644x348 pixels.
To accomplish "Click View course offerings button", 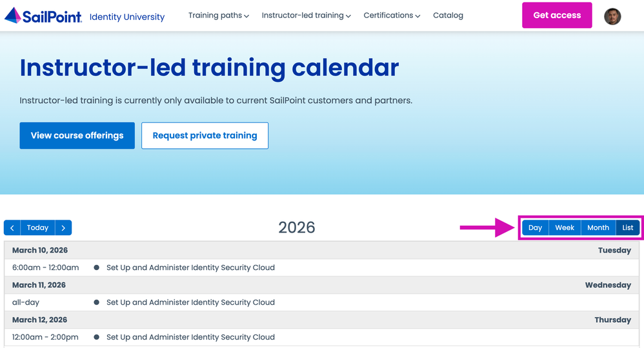I will 77,135.
